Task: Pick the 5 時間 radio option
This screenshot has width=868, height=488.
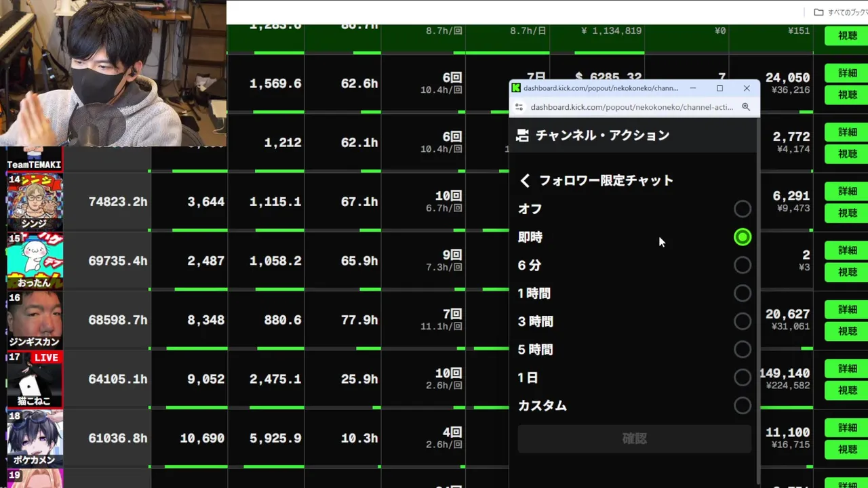Action: pyautogui.click(x=743, y=349)
